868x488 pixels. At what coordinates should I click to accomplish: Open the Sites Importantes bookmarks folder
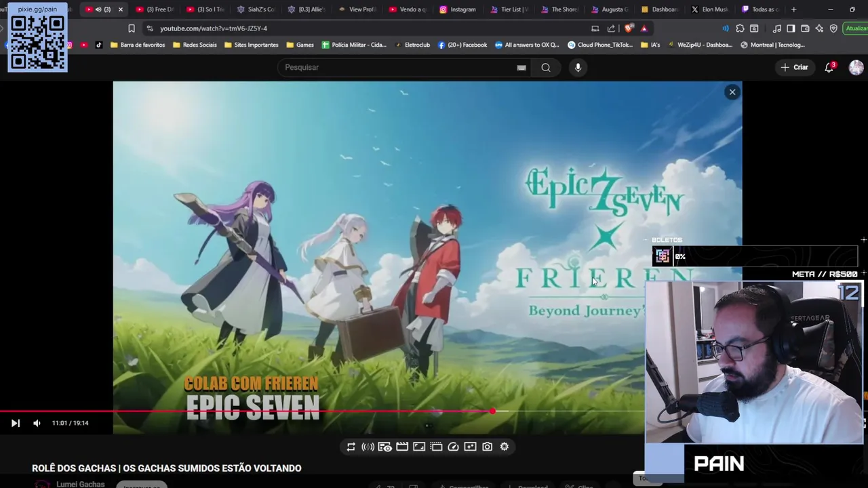(251, 45)
